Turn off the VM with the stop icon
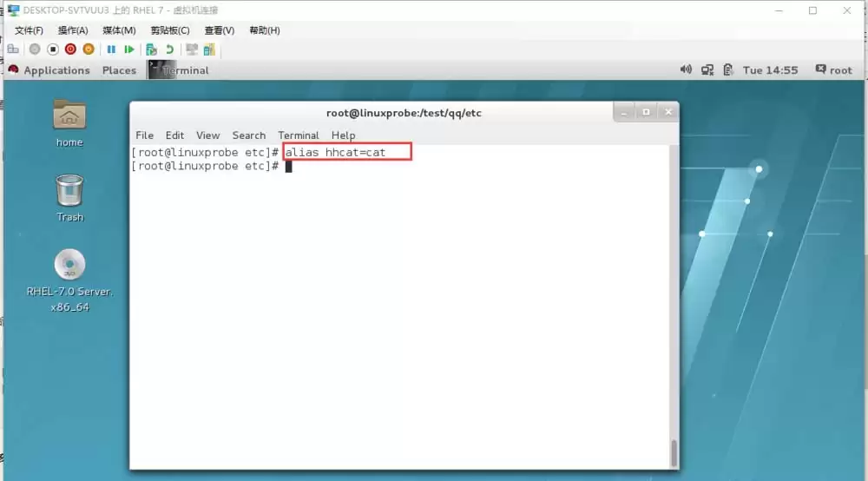 tap(53, 49)
